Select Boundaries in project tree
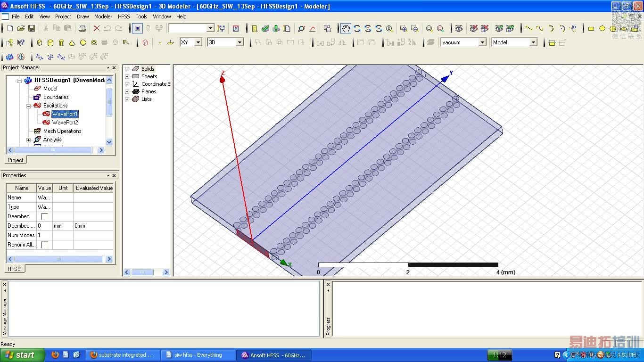This screenshot has height=362, width=644. tap(56, 97)
